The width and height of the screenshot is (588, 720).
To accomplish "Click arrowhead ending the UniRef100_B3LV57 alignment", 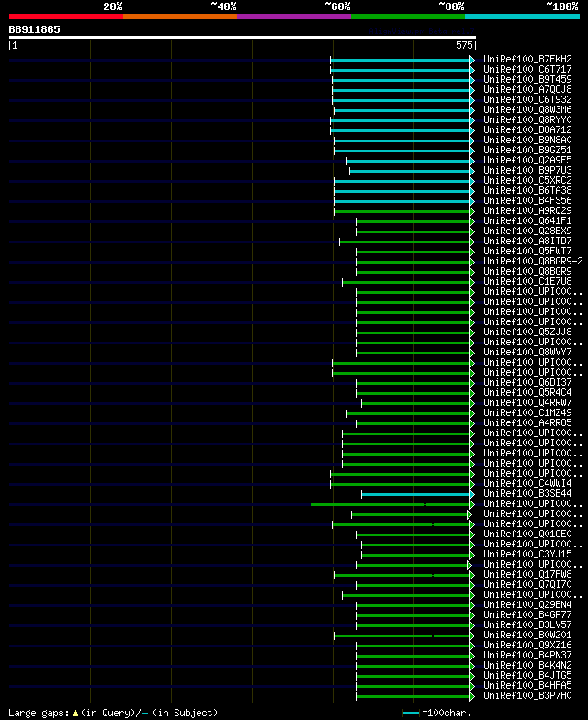I will [x=472, y=625].
